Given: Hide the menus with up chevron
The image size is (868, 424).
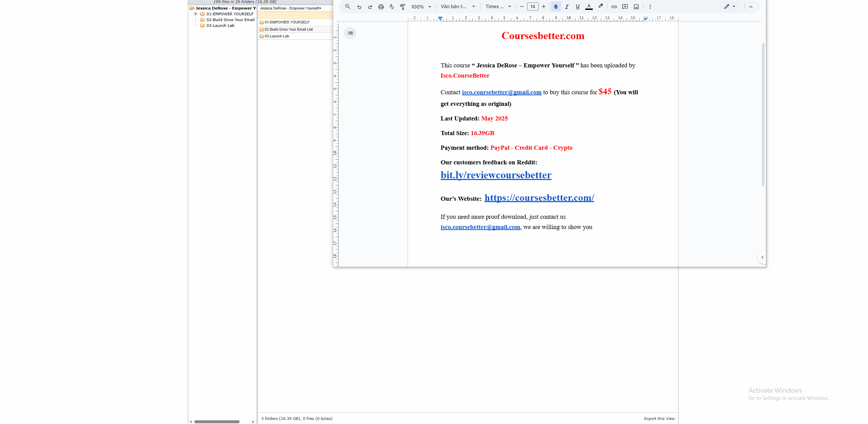Looking at the screenshot, I should 751,6.
